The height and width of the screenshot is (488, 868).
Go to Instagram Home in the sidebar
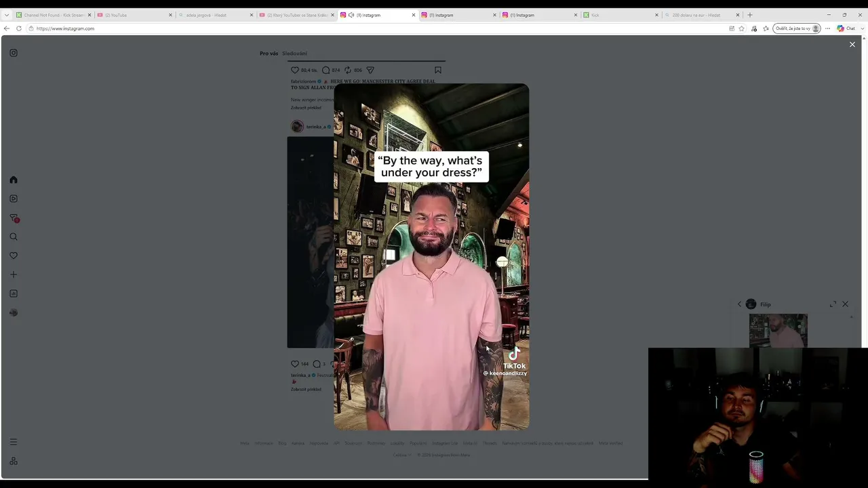[14, 180]
